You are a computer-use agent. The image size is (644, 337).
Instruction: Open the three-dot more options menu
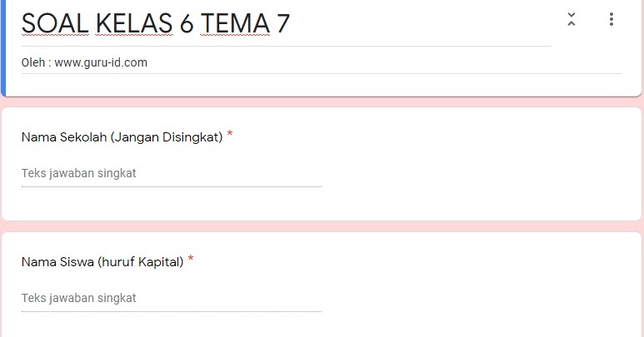click(612, 19)
